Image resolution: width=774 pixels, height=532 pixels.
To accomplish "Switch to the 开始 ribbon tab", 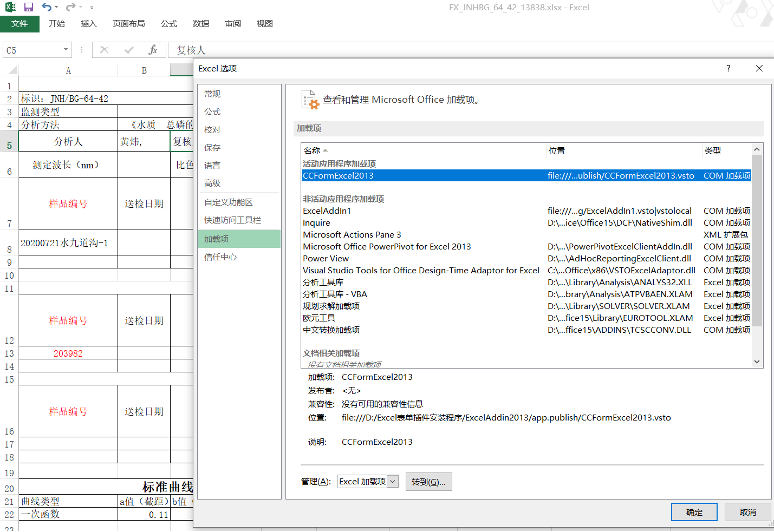I will tap(57, 24).
